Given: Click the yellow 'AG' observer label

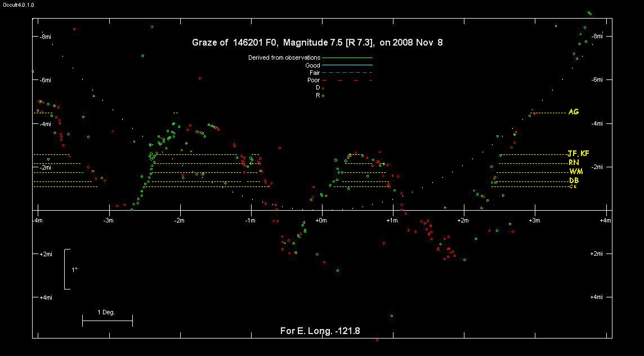Looking at the screenshot, I should coord(574,112).
